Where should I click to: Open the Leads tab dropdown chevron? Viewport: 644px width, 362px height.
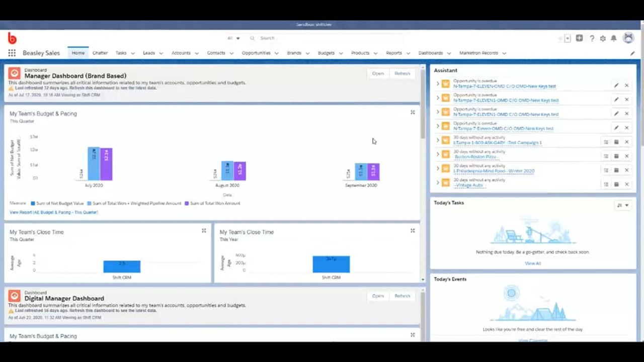[x=161, y=53]
